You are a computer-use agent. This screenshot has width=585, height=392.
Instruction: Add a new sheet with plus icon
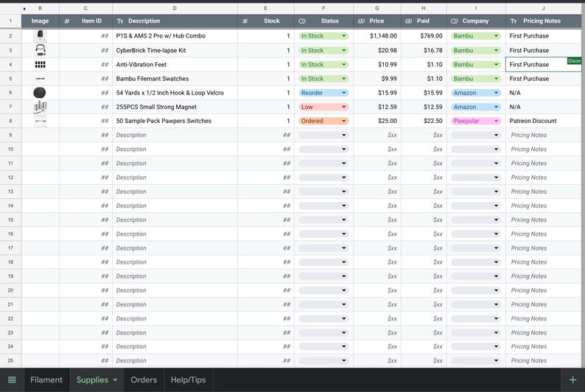[x=572, y=379]
